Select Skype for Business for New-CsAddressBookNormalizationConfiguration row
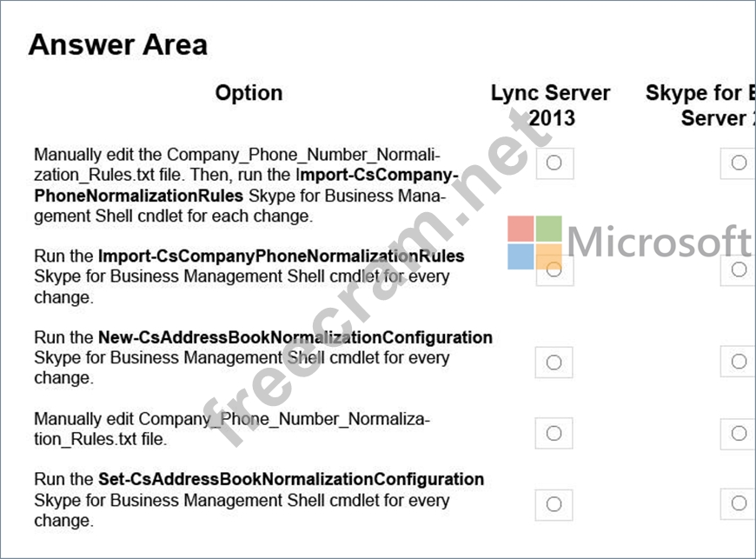 point(739,362)
